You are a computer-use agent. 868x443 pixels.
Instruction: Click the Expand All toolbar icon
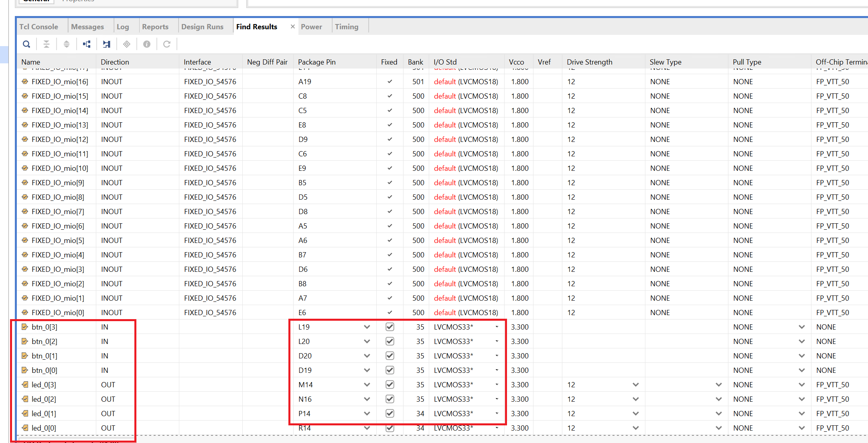67,44
